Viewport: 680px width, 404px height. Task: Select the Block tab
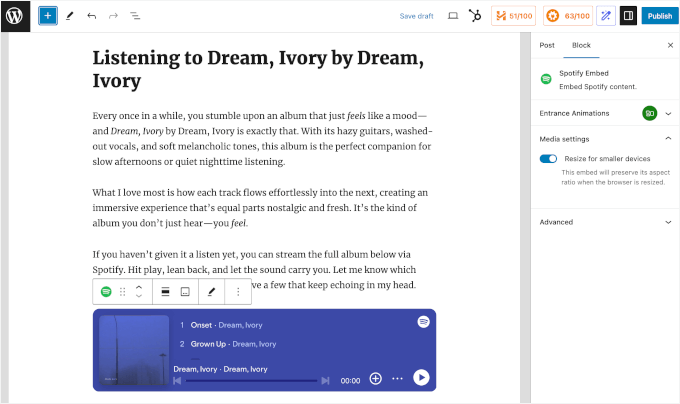[x=581, y=45]
